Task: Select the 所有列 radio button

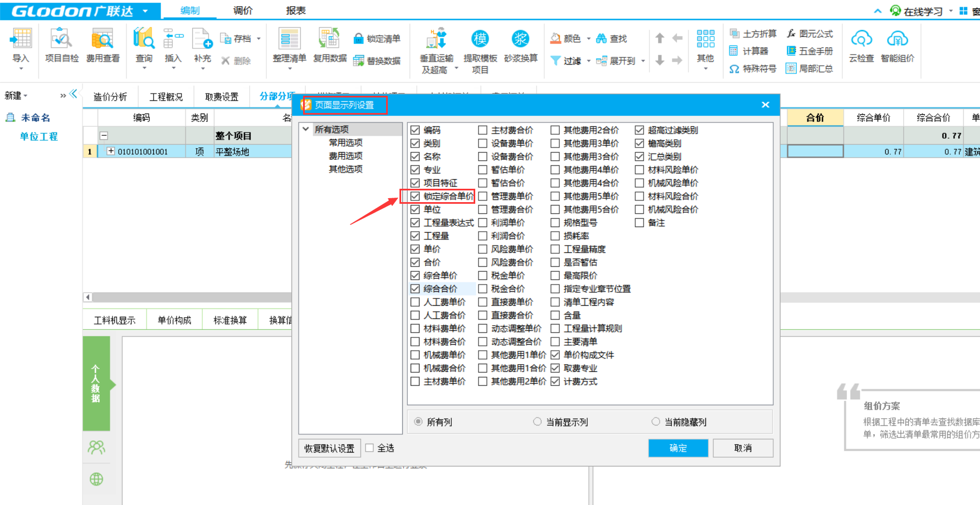Action: point(418,421)
